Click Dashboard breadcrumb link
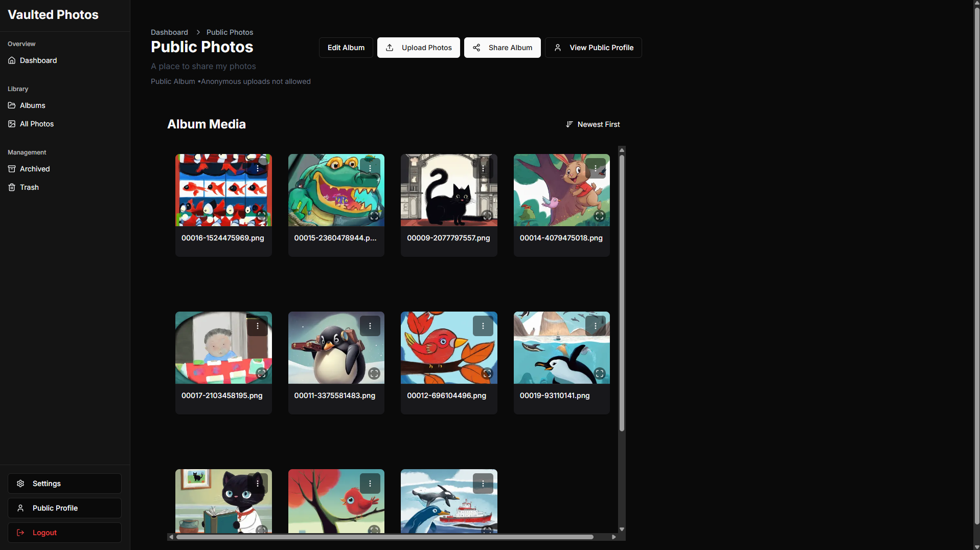The width and height of the screenshot is (980, 550). (x=169, y=32)
